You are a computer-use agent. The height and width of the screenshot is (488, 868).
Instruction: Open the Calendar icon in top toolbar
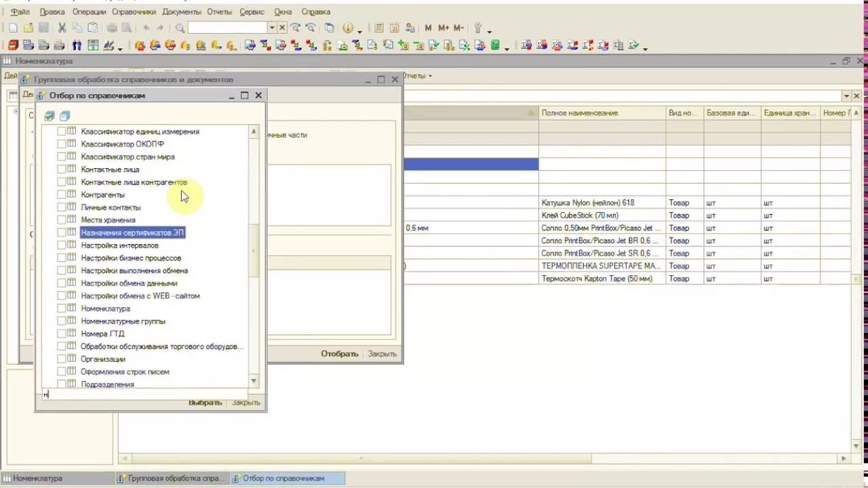click(393, 28)
